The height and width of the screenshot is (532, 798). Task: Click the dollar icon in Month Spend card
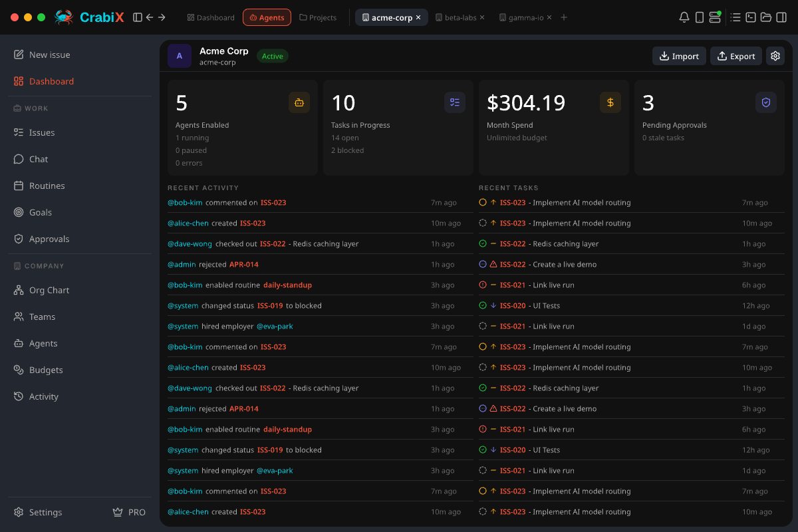pos(610,102)
